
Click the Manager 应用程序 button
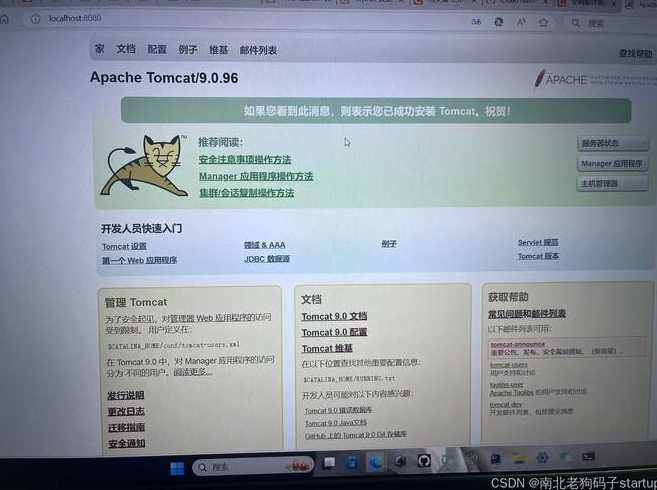[x=612, y=163]
